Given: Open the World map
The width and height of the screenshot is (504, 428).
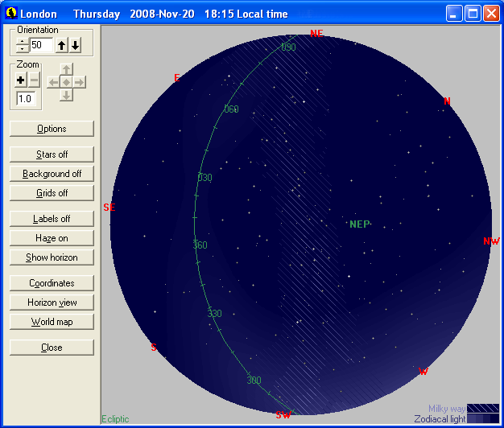Looking at the screenshot, I should [x=52, y=322].
